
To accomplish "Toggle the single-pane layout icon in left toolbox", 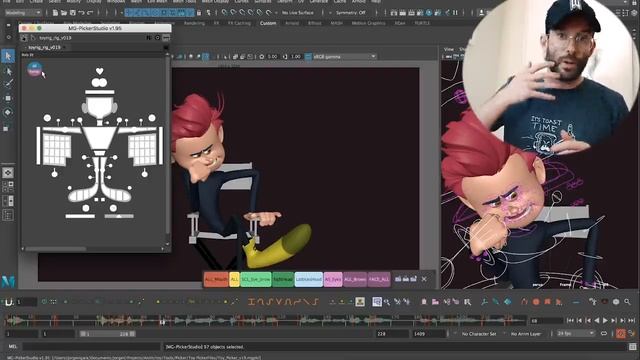I will point(8,173).
